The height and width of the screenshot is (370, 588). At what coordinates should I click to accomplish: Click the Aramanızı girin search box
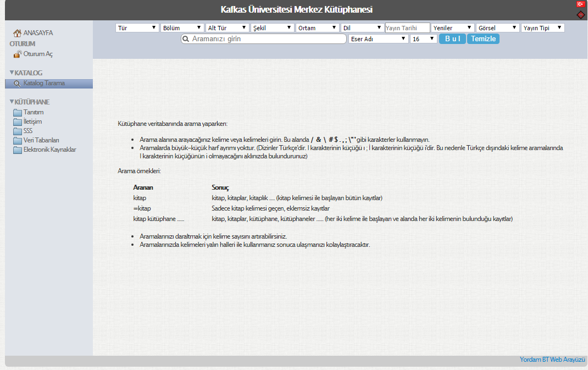tap(267, 39)
